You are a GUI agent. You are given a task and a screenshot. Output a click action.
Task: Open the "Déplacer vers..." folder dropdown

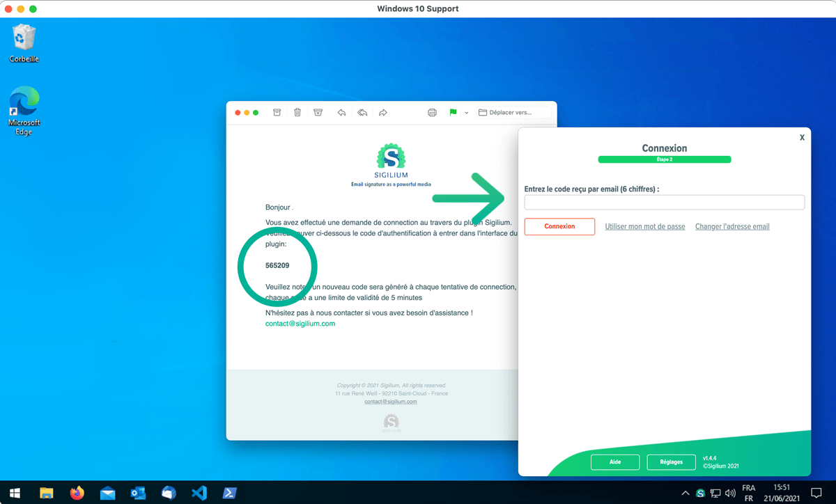513,113
